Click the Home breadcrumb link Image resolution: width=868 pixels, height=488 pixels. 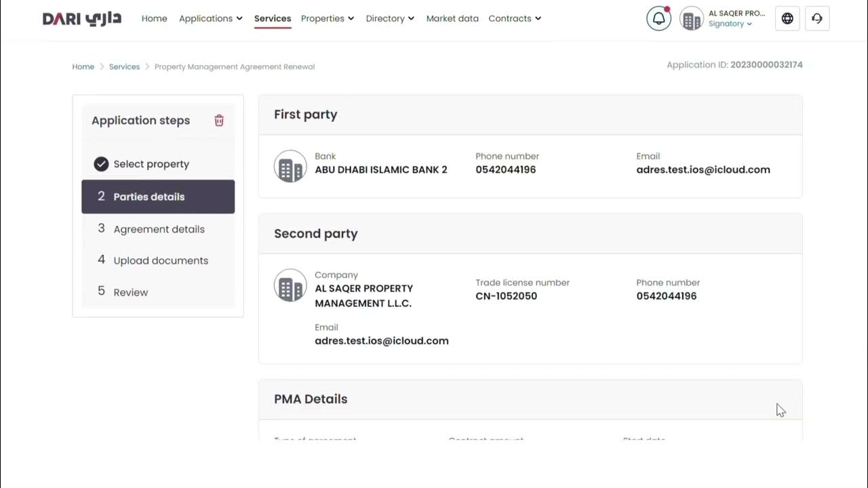pos(83,66)
